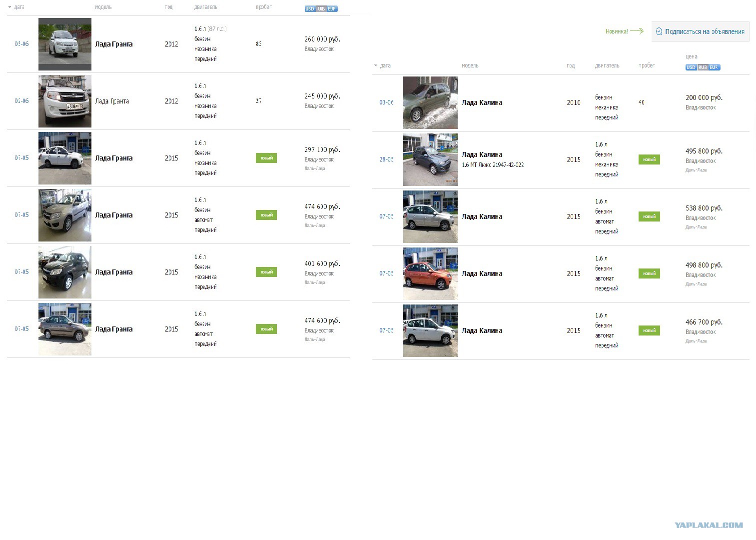The image size is (756, 540).
Task: Click the subtitle 1.6 МТ Люкс 21947-42-022
Action: pos(493,165)
